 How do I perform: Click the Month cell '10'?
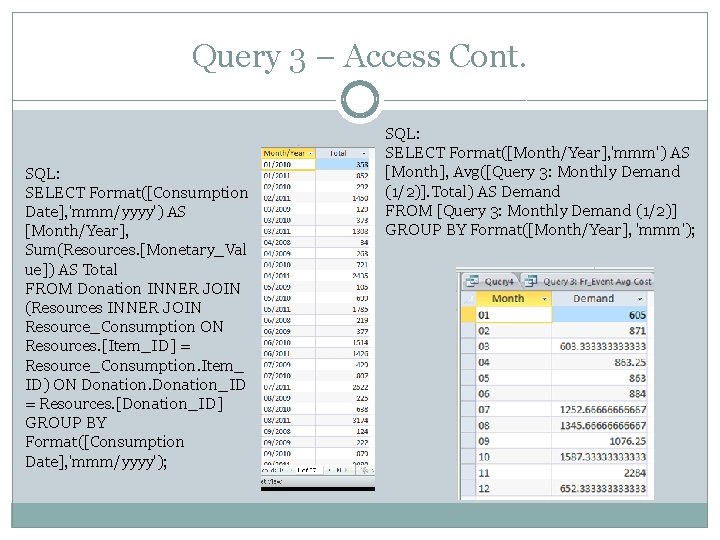pos(513,457)
